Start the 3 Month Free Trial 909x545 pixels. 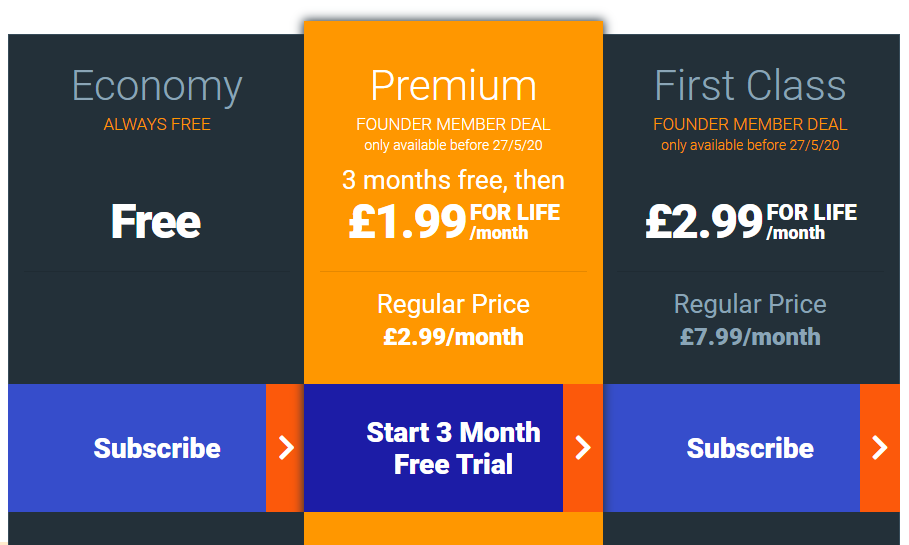[x=434, y=448]
